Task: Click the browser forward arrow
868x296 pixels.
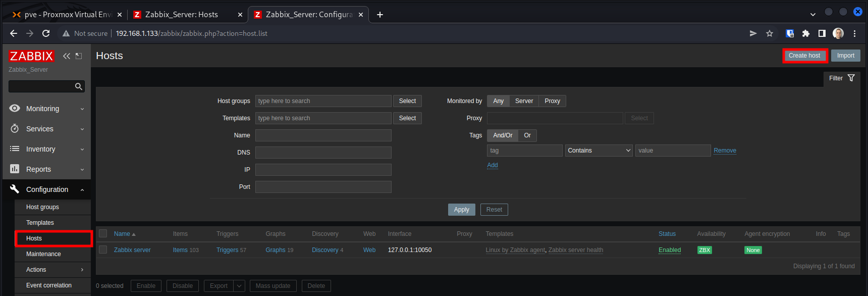Action: (30, 33)
